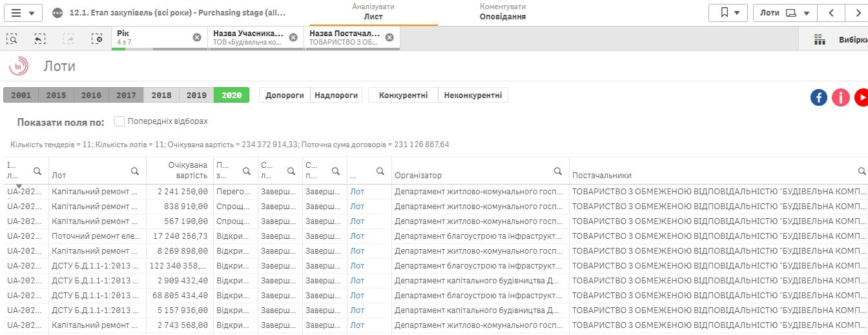
Task: Select the 2 743 568,00 value cell
Action: (x=180, y=325)
